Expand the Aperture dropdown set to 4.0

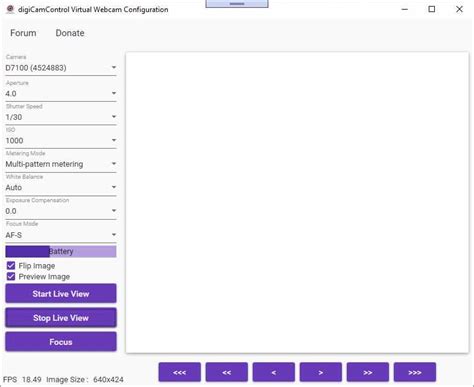tap(61, 94)
